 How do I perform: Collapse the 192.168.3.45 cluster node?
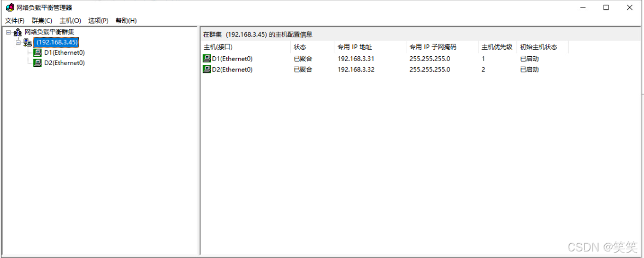(x=18, y=42)
